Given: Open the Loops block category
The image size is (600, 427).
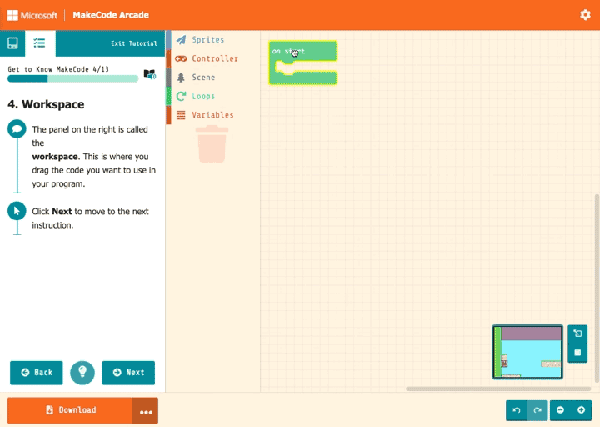Looking at the screenshot, I should pos(213,96).
